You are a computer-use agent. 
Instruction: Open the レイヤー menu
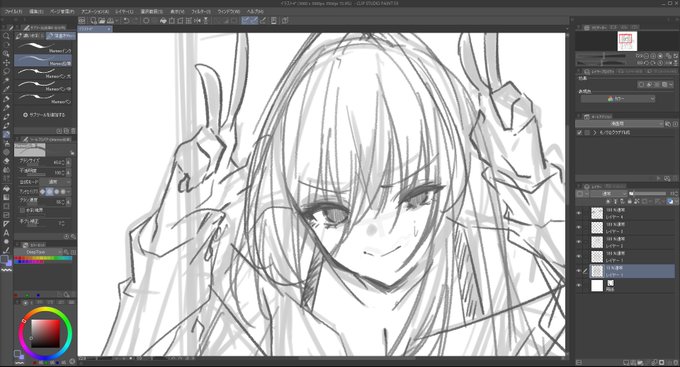point(124,11)
